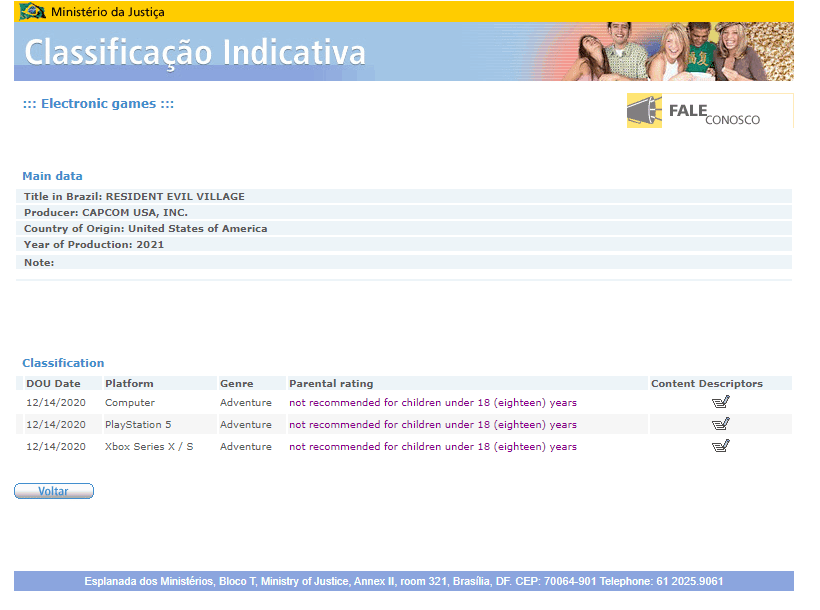Select the Year of Production 2021 row

[x=404, y=244]
